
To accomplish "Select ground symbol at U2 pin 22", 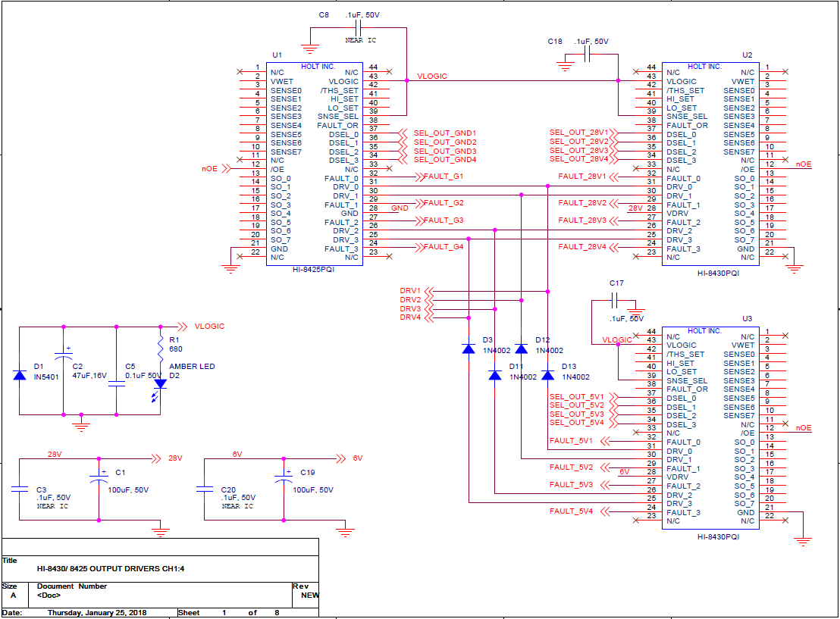I will point(795,268).
